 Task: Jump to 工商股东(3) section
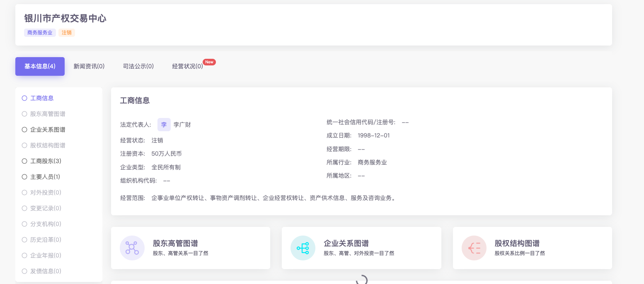point(46,161)
